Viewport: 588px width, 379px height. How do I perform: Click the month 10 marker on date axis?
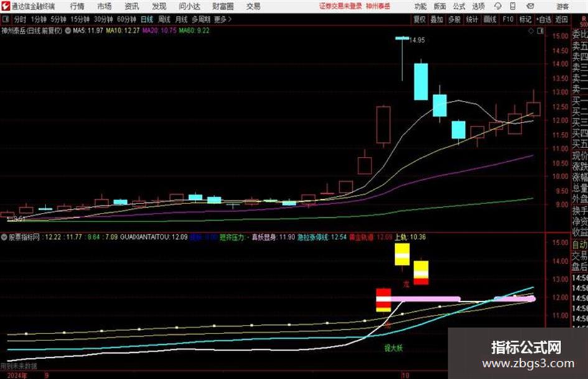pyautogui.click(x=405, y=375)
